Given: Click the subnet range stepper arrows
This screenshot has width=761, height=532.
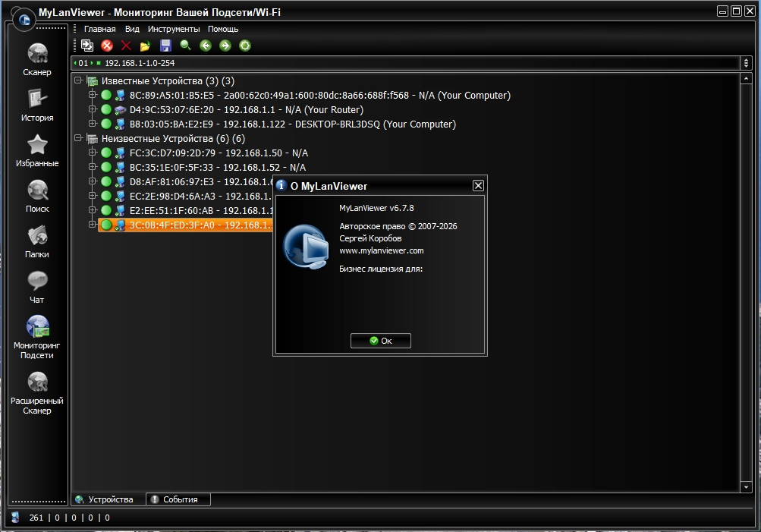Looking at the screenshot, I should pos(746,63).
